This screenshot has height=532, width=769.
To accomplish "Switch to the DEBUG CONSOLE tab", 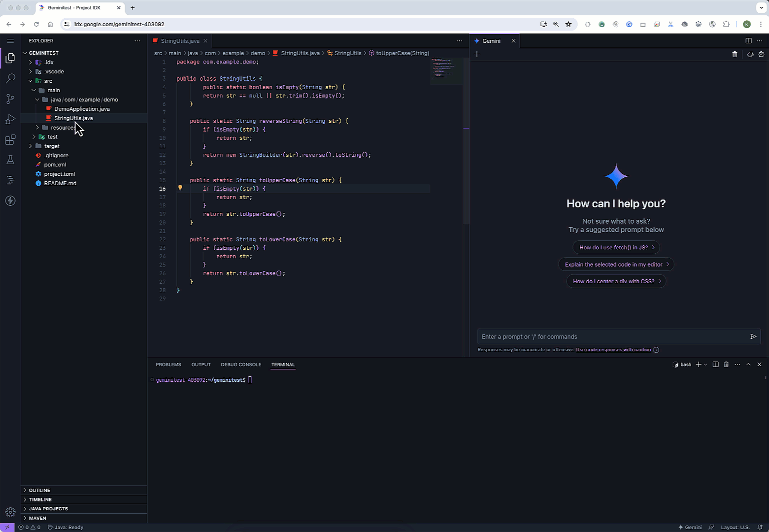I will 241,365.
